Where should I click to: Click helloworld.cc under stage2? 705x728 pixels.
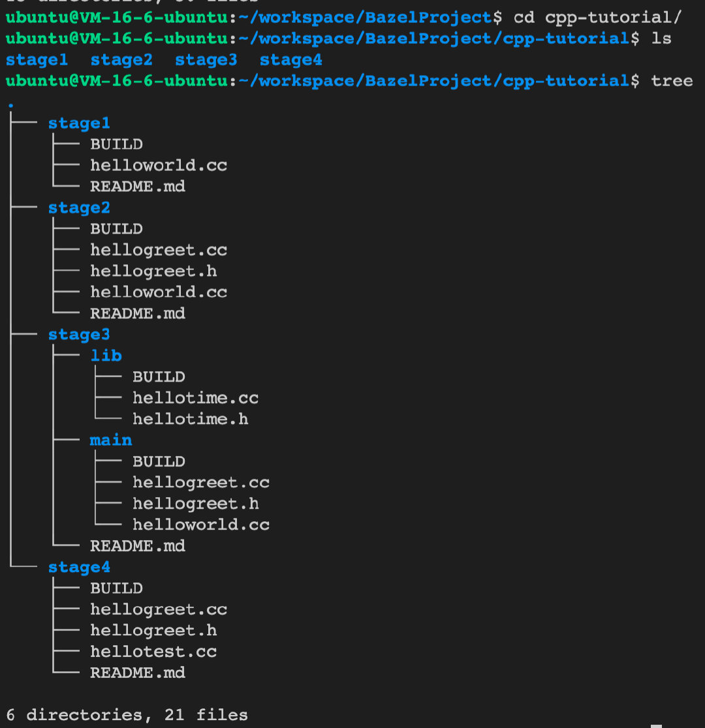(159, 292)
